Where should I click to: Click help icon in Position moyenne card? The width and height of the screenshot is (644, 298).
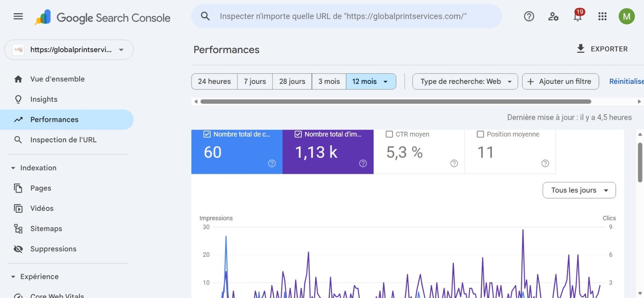coord(545,163)
